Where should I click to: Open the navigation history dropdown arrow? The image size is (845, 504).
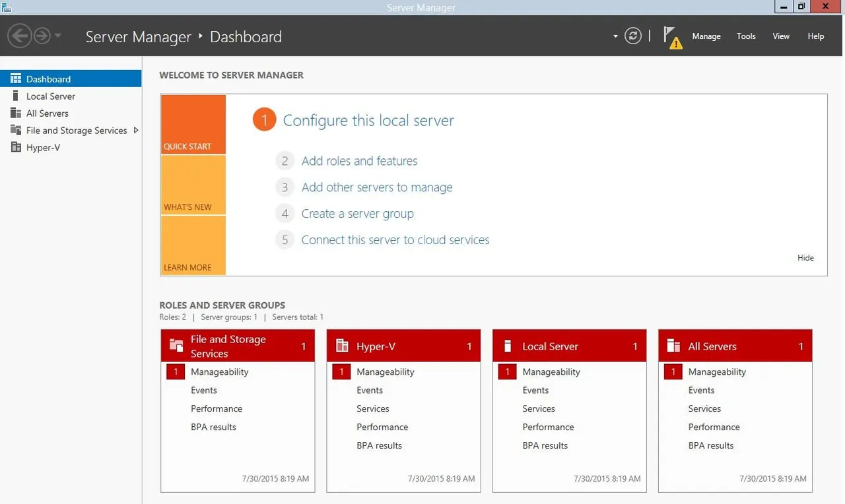point(57,36)
